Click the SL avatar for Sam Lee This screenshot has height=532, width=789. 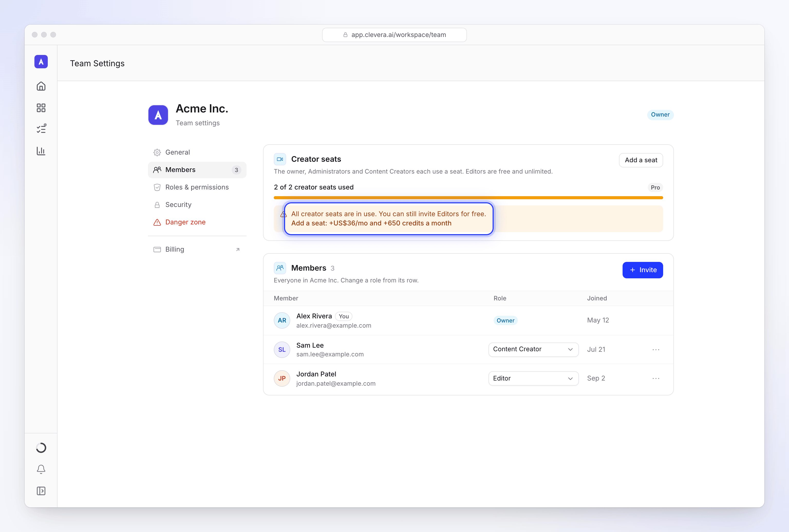282,350
